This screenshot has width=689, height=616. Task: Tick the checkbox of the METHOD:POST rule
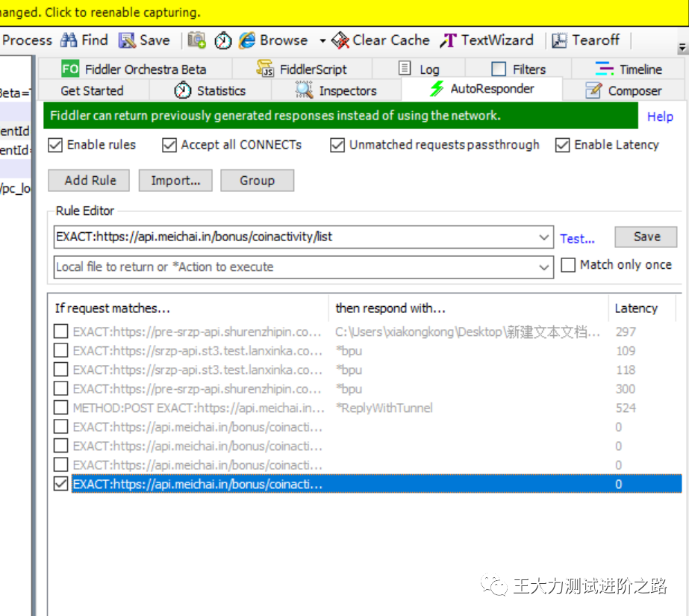click(60, 407)
